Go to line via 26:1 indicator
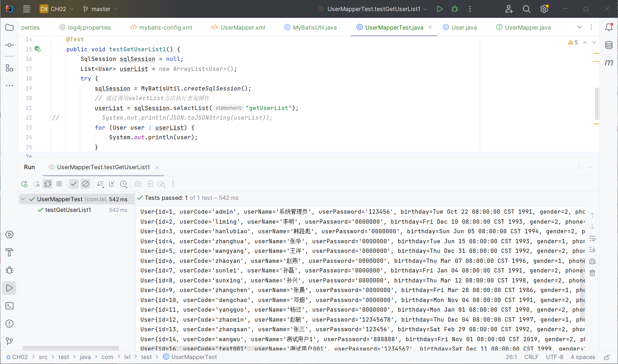This screenshot has width=618, height=364. [511, 357]
